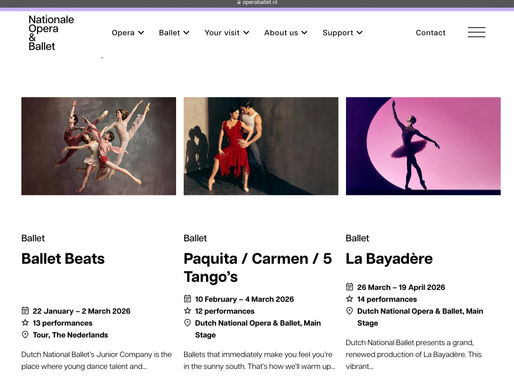Image resolution: width=514 pixels, height=386 pixels.
Task: Click the Ballet category label above Ballet Beats
Action: pyautogui.click(x=33, y=238)
